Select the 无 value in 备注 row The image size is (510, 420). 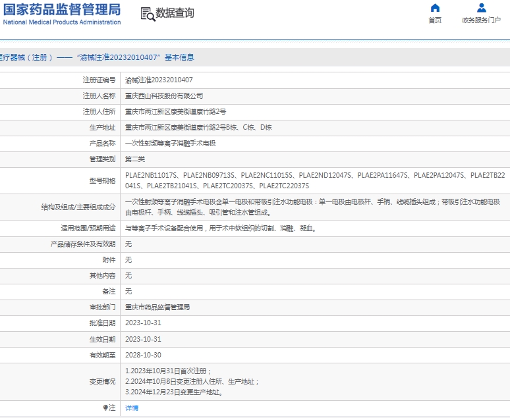pos(128,291)
